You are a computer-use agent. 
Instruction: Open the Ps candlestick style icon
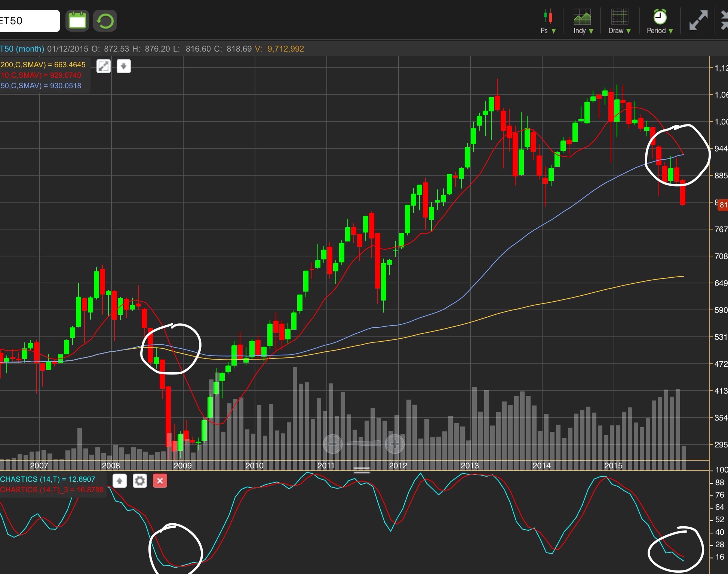coord(548,17)
